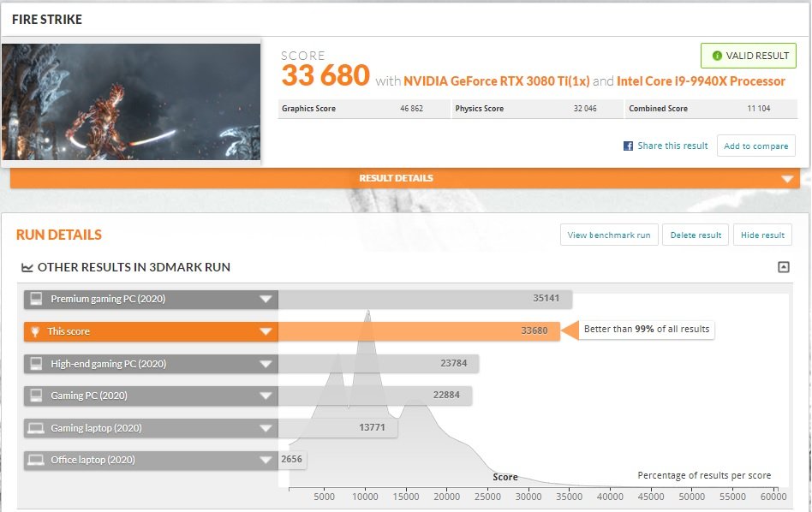Select the Office laptop (2020) label
The image size is (812, 512).
pos(93,460)
